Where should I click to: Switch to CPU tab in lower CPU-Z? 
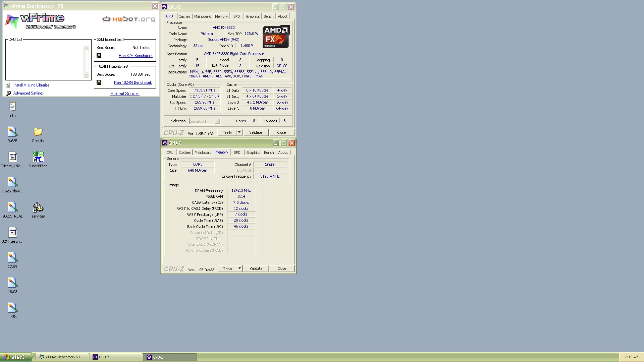170,153
